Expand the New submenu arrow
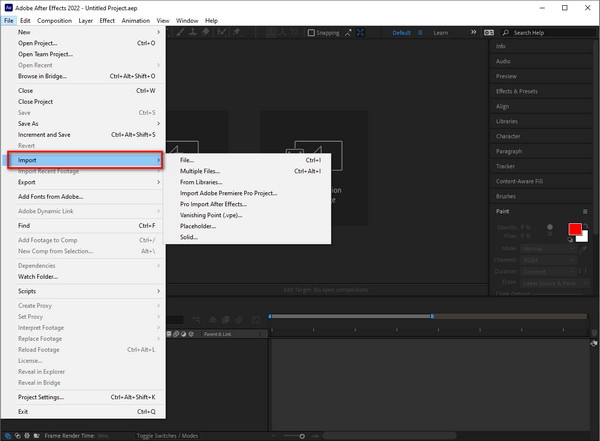Viewport: 600px width, 441px height. click(158, 32)
